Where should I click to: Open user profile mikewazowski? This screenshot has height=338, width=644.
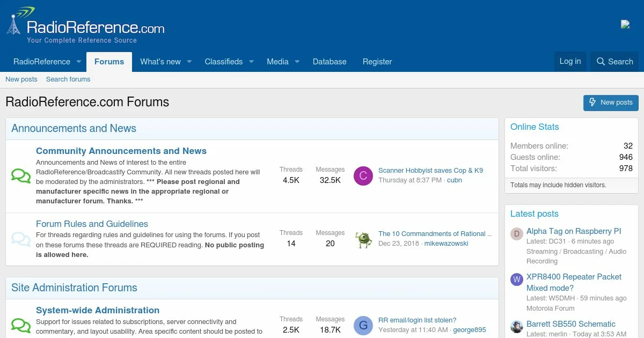point(447,244)
